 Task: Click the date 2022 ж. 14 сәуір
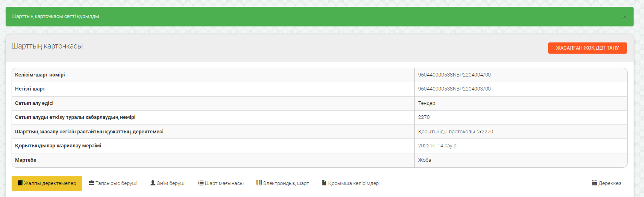pyautogui.click(x=437, y=146)
